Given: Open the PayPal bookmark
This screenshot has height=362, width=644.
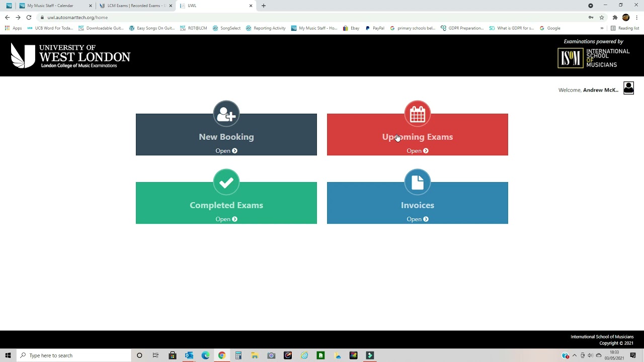Looking at the screenshot, I should [x=375, y=28].
